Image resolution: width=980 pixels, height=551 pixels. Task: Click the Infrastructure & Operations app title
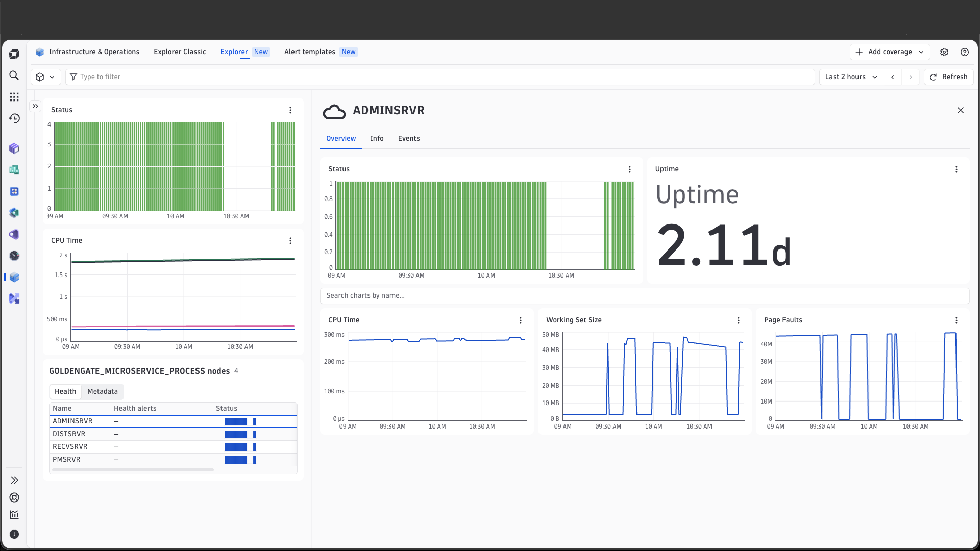point(94,52)
